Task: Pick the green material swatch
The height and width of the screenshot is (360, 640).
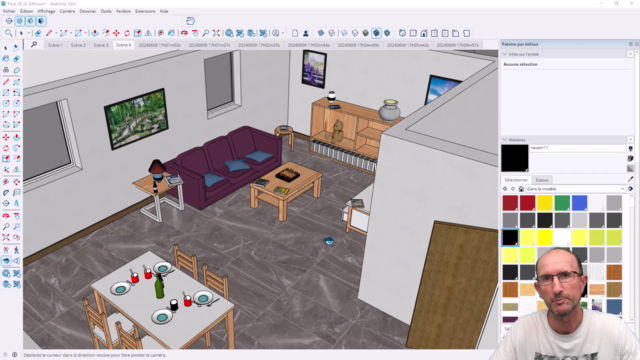Action: (x=562, y=203)
